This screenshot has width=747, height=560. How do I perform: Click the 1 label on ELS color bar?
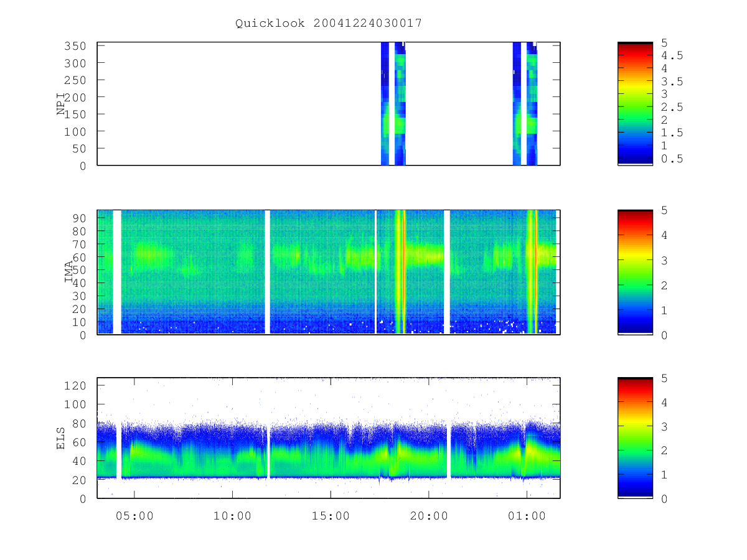(x=664, y=474)
